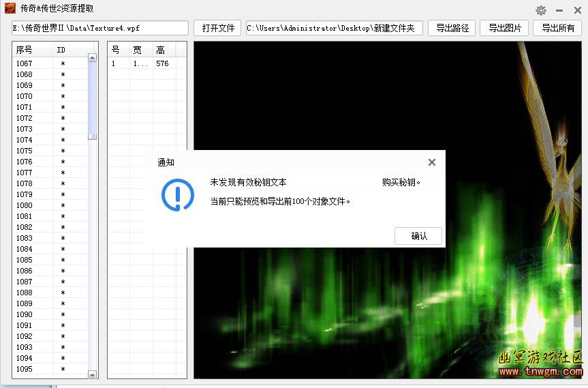Image resolution: width=588 pixels, height=388 pixels.
Task: Select row 1068 in the list
Action: 50,74
